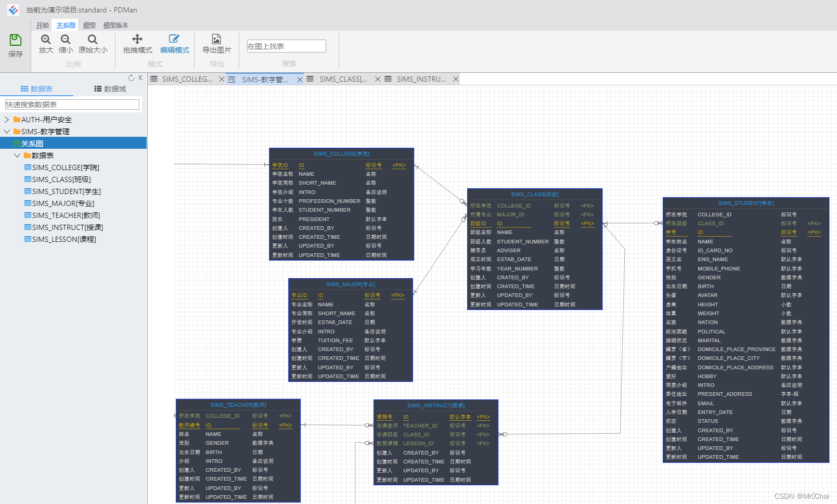Click the Zoom in (放大) magnifier icon
This screenshot has height=504, width=837.
tap(46, 40)
